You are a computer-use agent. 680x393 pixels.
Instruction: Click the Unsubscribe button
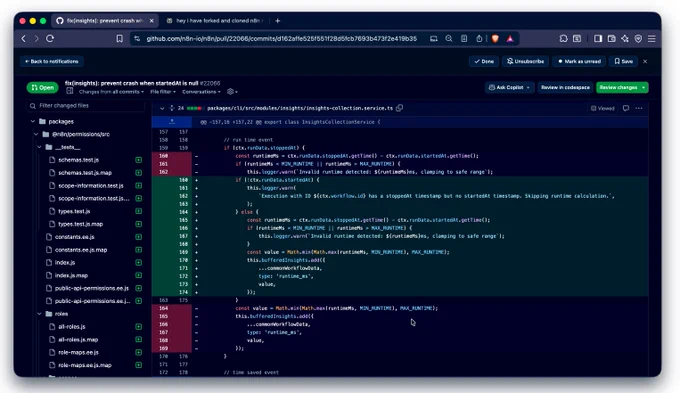point(526,61)
